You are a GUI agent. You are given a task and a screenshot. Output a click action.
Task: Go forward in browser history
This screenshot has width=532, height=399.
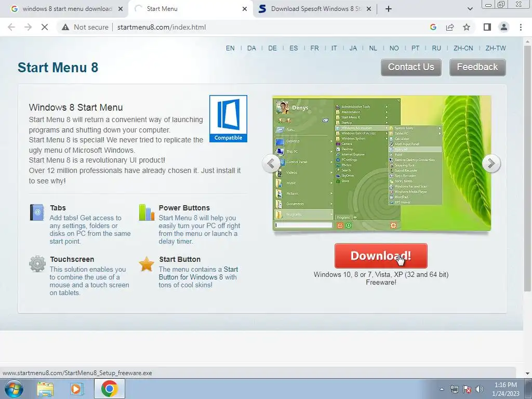coord(28,27)
